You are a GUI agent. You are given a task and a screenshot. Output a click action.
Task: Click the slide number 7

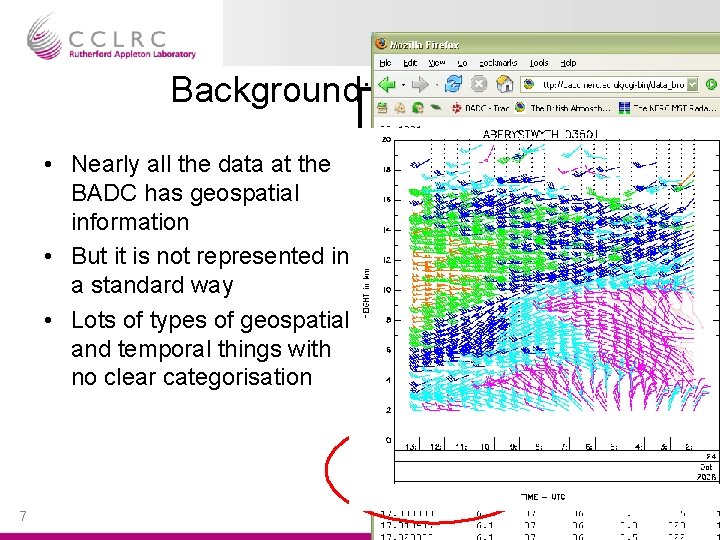point(23,516)
